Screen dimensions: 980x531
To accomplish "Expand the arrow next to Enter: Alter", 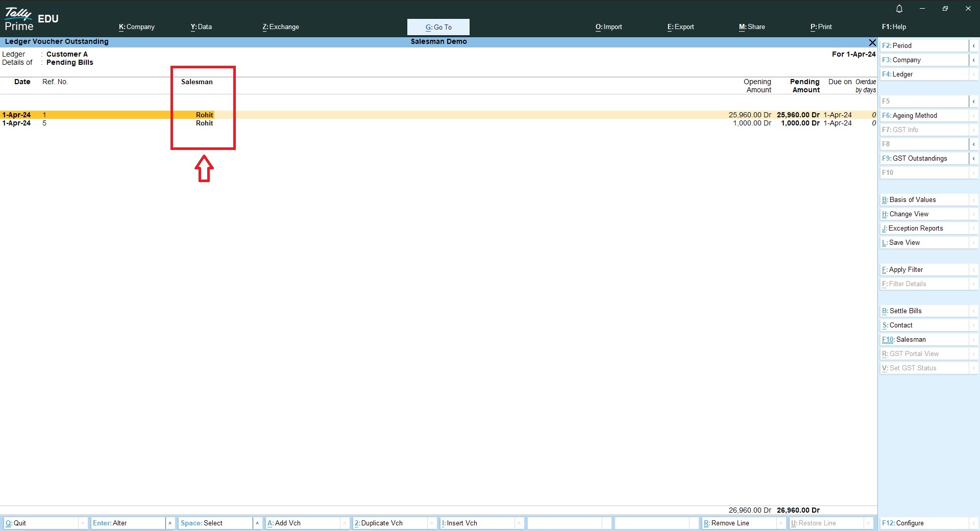I will tap(170, 523).
